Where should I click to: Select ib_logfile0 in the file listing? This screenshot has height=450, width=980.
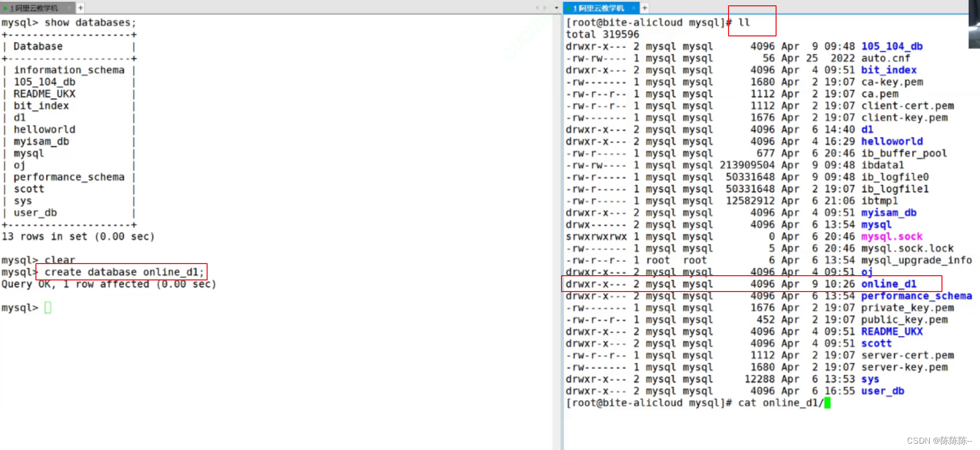pyautogui.click(x=895, y=177)
